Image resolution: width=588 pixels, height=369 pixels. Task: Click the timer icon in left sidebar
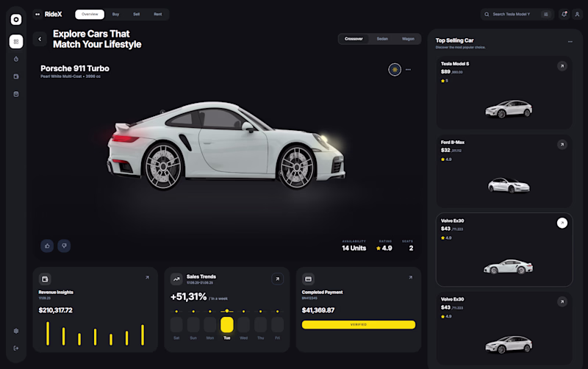(x=16, y=59)
